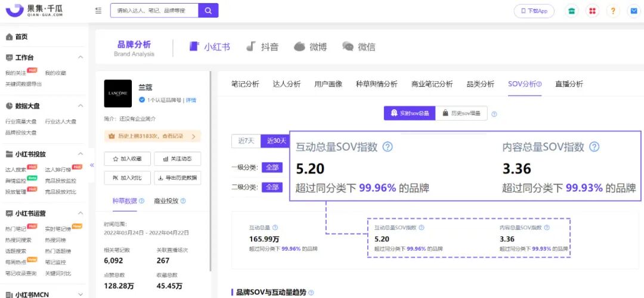The height and width of the screenshot is (298, 644).
Task: Select 全部 for 二级分类
Action: [x=273, y=188]
